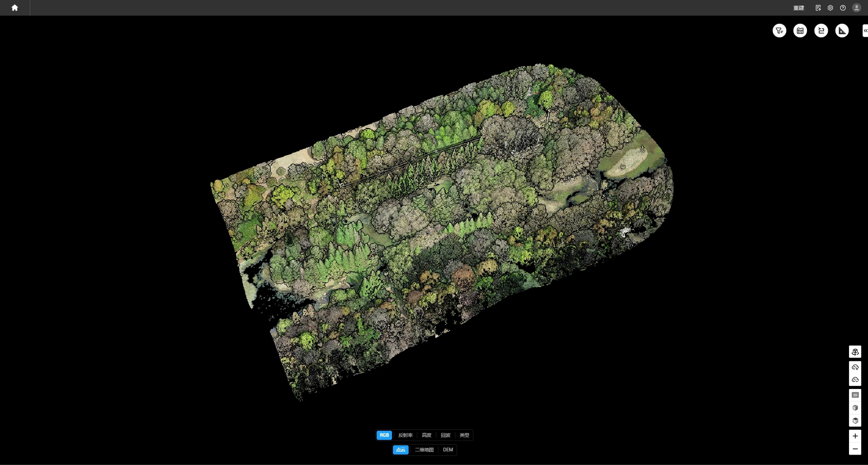Go to the home screen

tap(14, 8)
